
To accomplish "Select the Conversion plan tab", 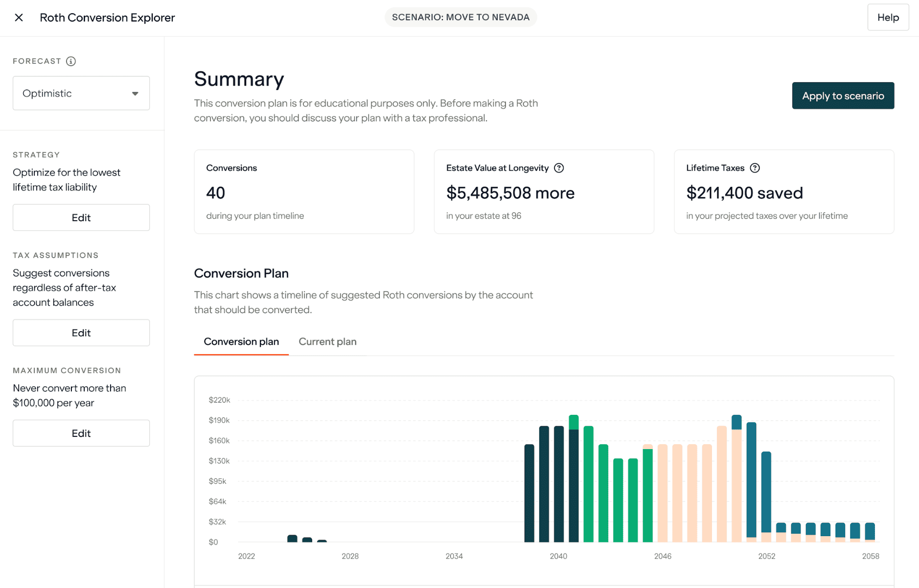I will 241,341.
